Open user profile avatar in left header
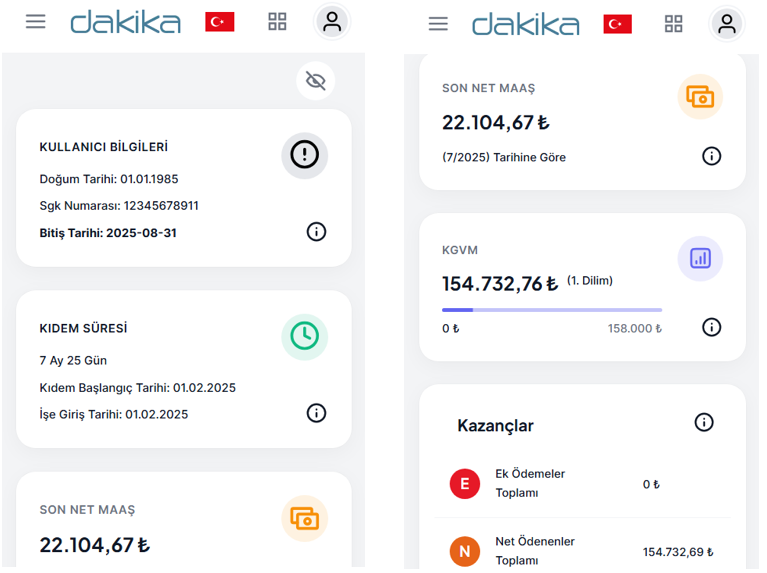Screen dimensions: 767x573 (x=332, y=22)
